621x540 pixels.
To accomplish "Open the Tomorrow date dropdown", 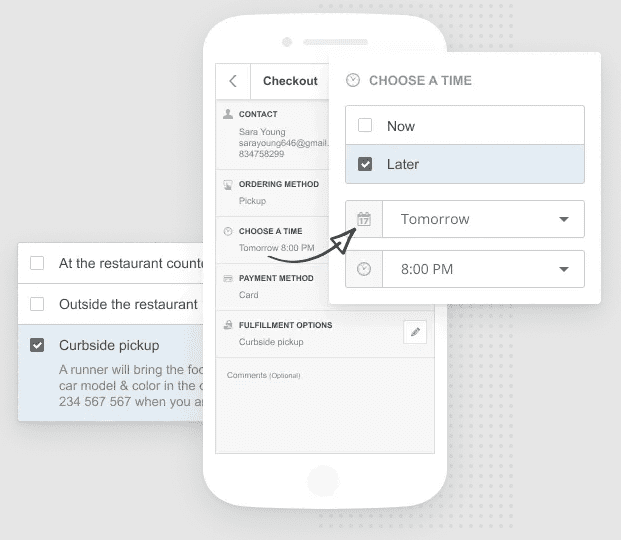I will point(483,219).
